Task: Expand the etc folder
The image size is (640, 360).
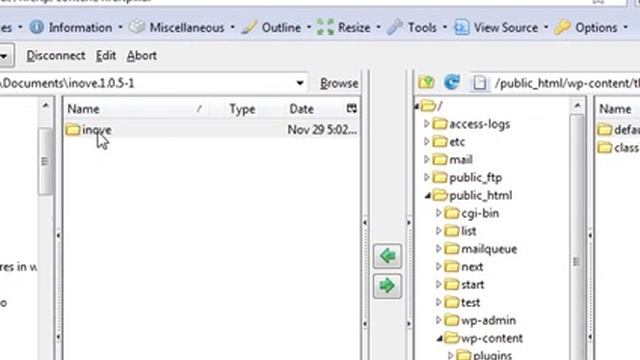Action: (x=426, y=142)
